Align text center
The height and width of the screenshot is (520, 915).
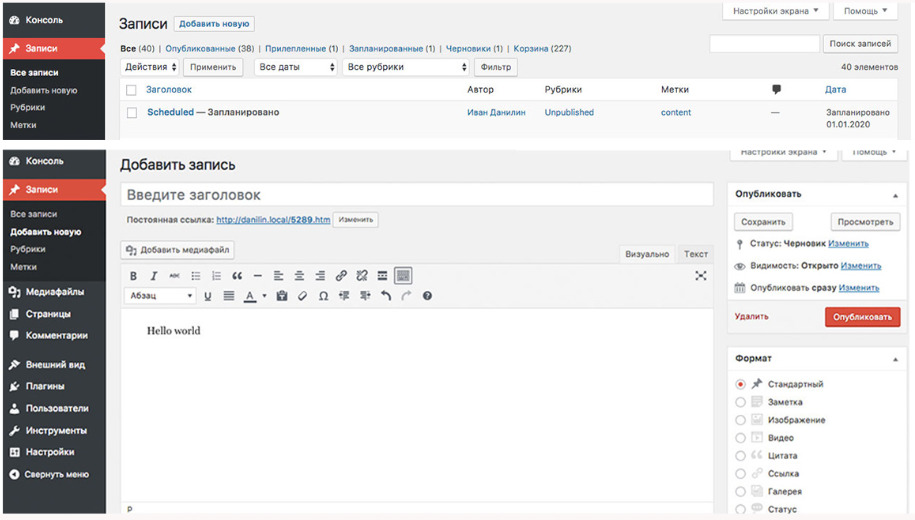[x=299, y=276]
